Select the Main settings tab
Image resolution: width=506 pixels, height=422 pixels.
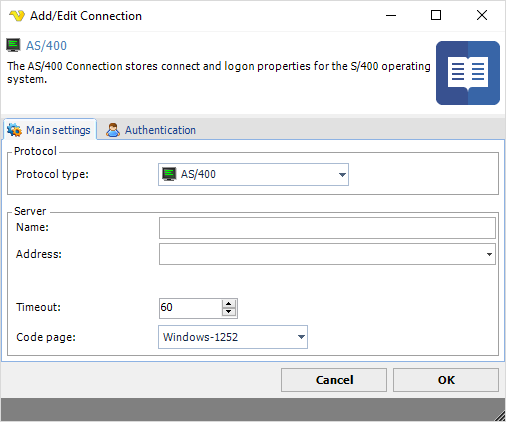pos(50,130)
